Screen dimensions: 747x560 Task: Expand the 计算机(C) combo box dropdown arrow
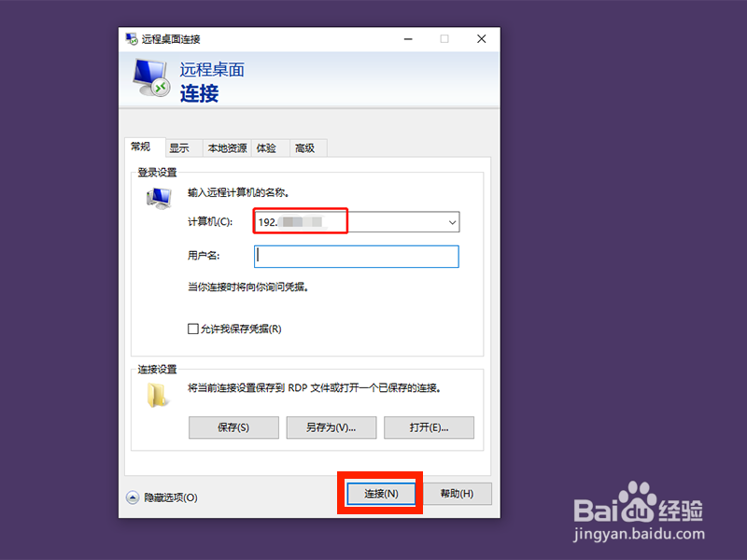pos(452,222)
